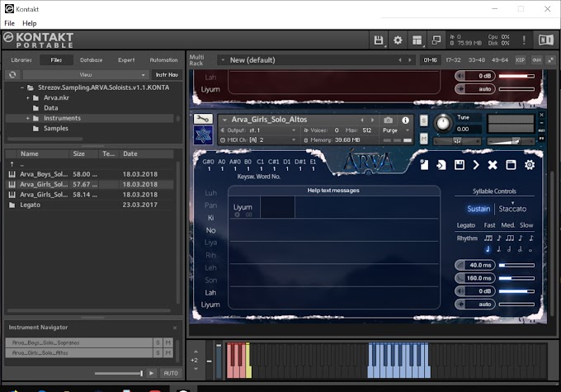Image resolution: width=561 pixels, height=392 pixels.
Task: Open the MIDI Ch [A] 2 dropdown
Action: pos(259,140)
